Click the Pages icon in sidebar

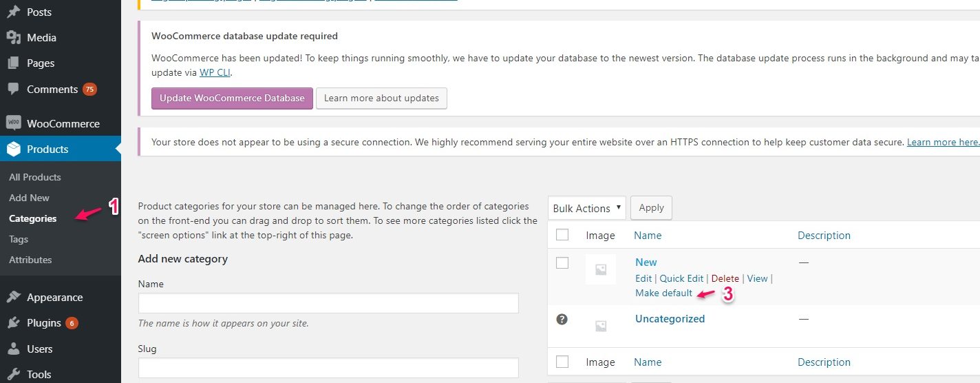[x=13, y=63]
